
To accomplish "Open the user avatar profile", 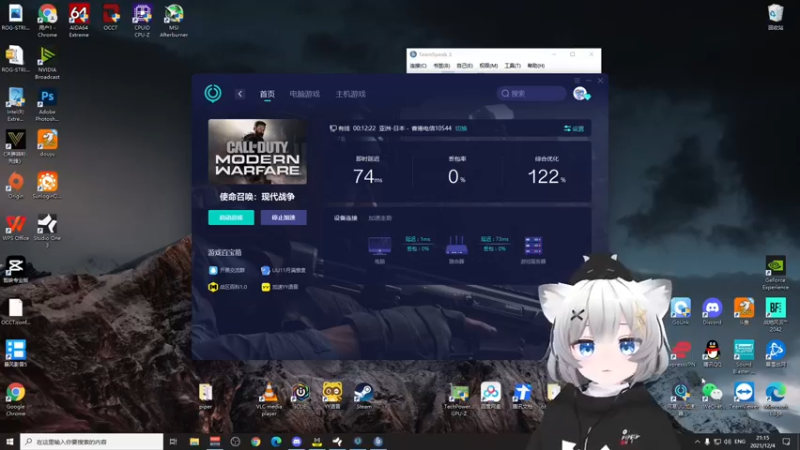I will click(x=580, y=93).
